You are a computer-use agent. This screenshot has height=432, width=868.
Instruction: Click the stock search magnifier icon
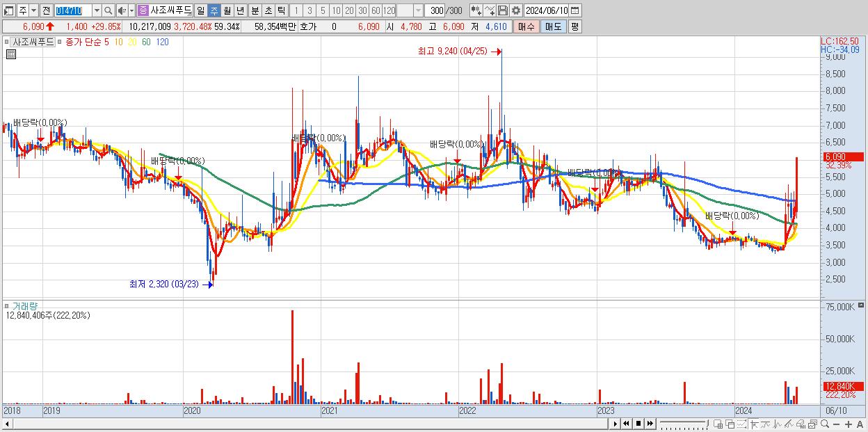(108, 10)
